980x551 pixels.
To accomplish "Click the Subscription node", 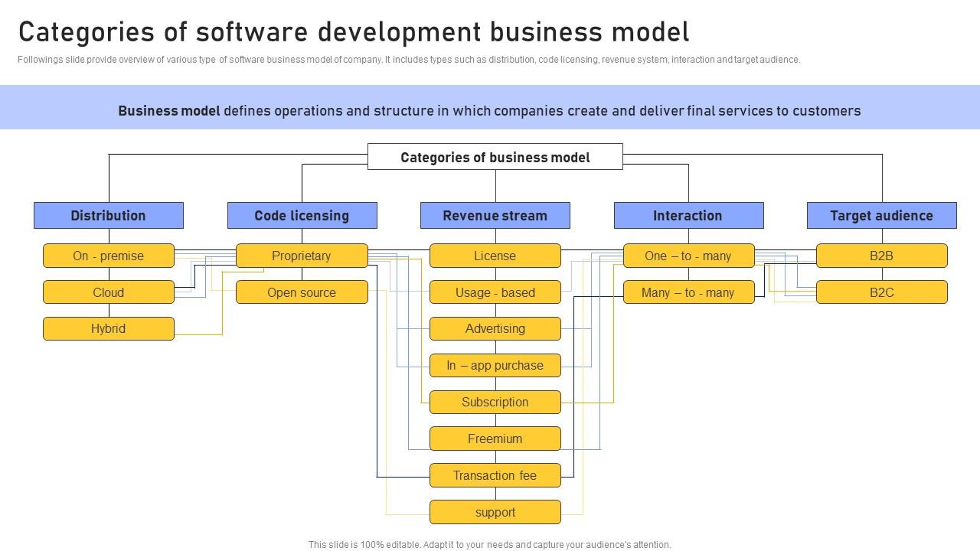I will pyautogui.click(x=495, y=402).
